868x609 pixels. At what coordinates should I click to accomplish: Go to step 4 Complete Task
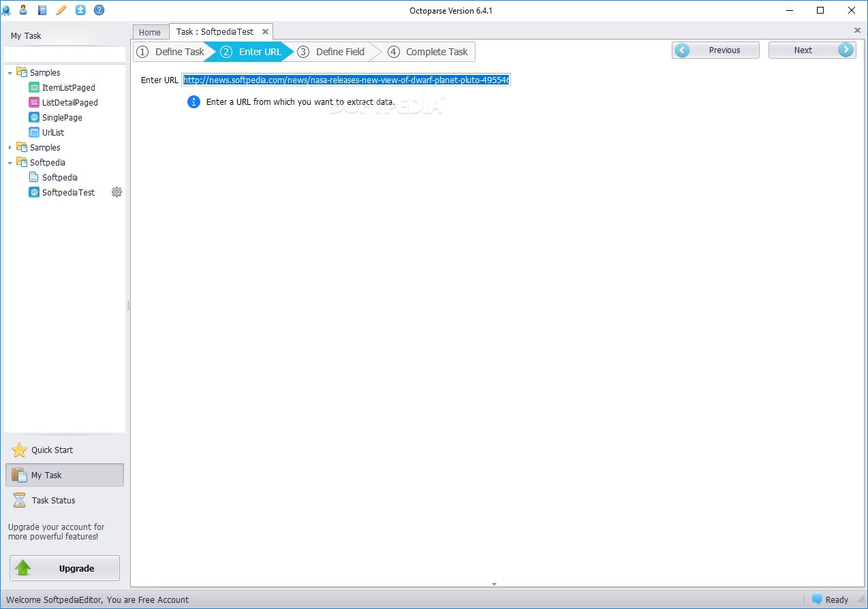click(429, 52)
